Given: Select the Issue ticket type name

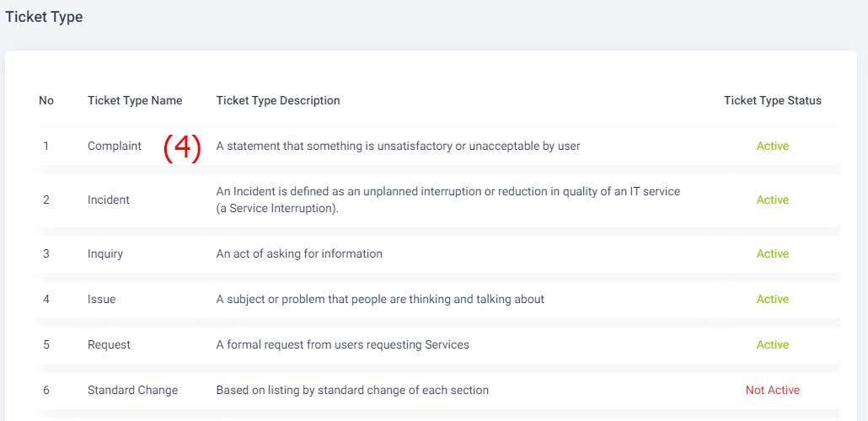Looking at the screenshot, I should point(101,299).
